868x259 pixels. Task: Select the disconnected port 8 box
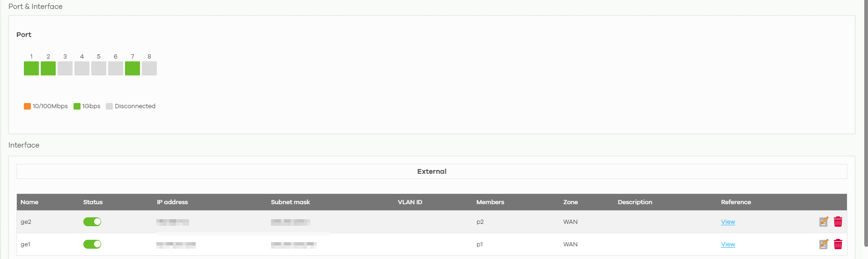pyautogui.click(x=149, y=68)
